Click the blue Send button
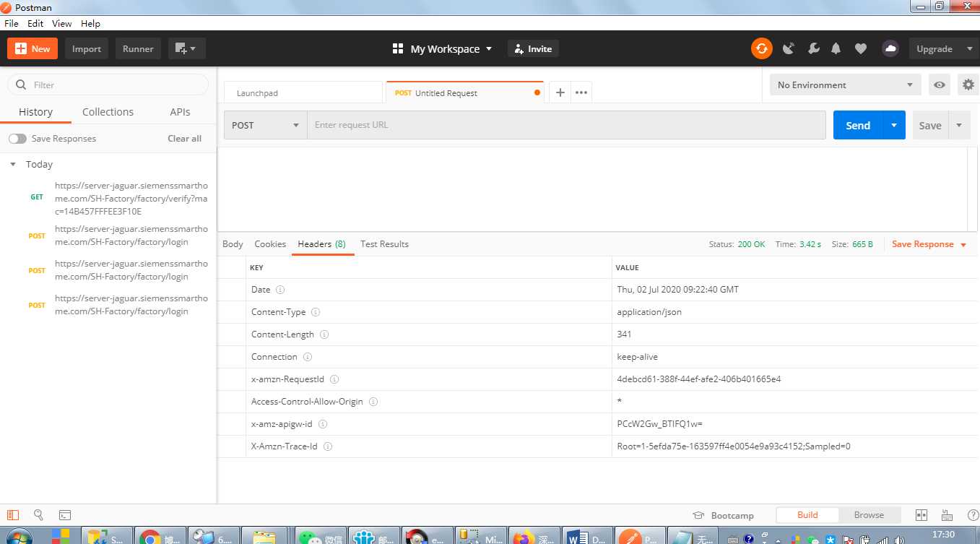Viewport: 980px width, 544px height. click(x=858, y=125)
